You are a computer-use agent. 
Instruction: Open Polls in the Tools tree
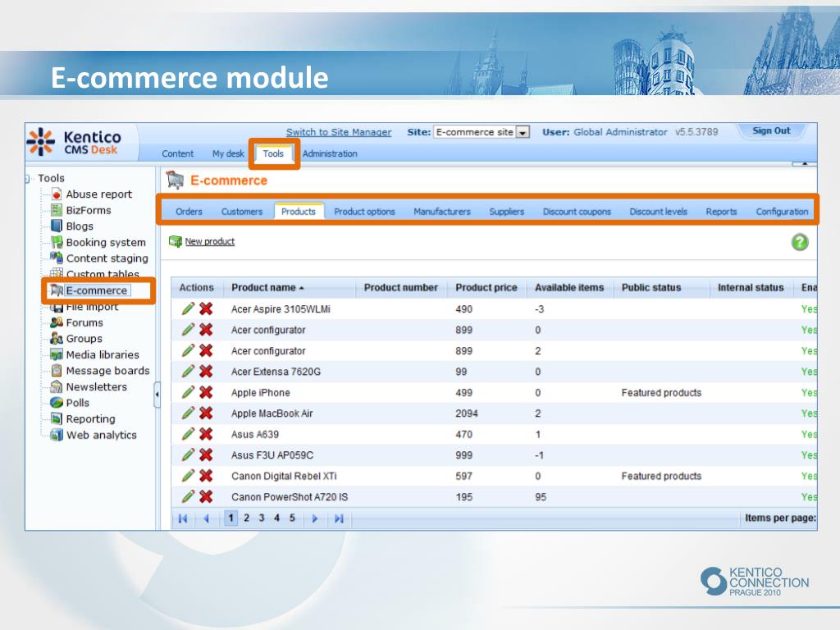78,403
